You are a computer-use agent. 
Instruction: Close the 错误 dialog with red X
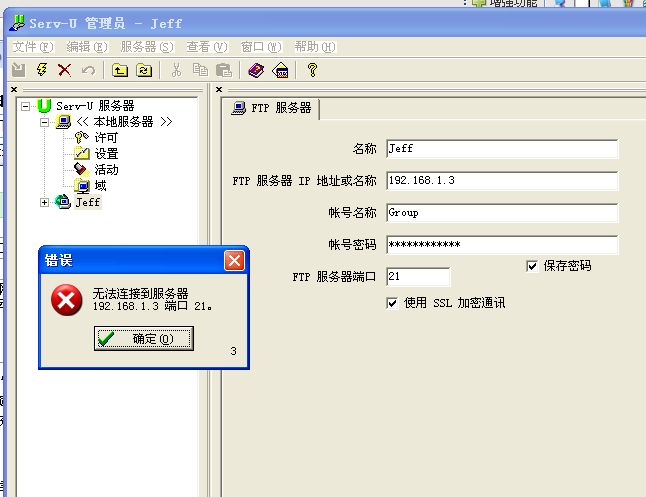(234, 260)
